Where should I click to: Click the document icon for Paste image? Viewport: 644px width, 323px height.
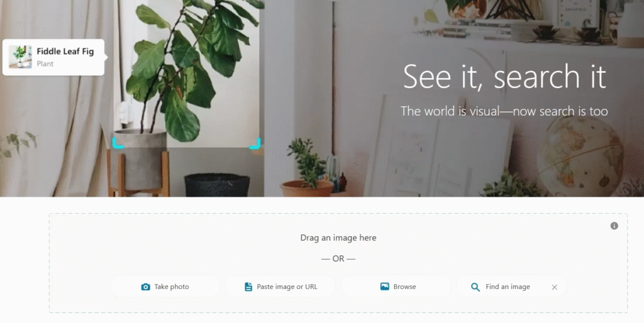(x=248, y=287)
